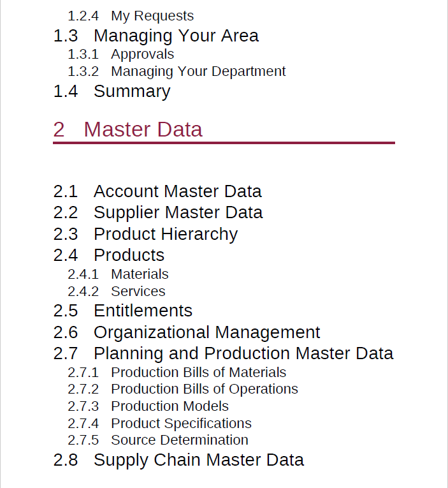
Task: Open the Product Specifications subsection
Action: tap(181, 424)
